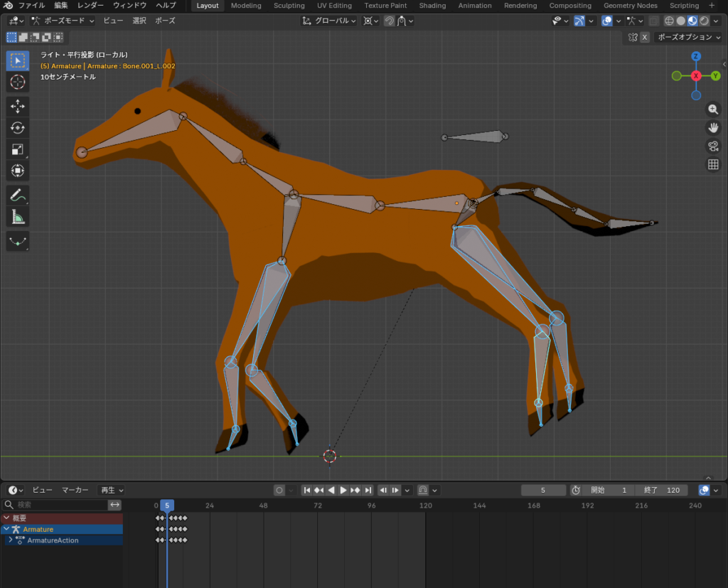
Task: Open the レンダー menu
Action: (x=90, y=6)
